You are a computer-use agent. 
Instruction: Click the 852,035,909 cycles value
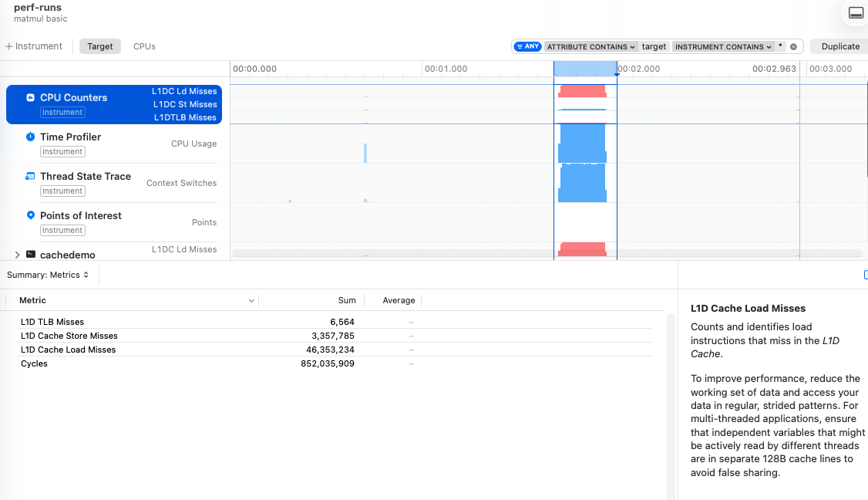327,363
